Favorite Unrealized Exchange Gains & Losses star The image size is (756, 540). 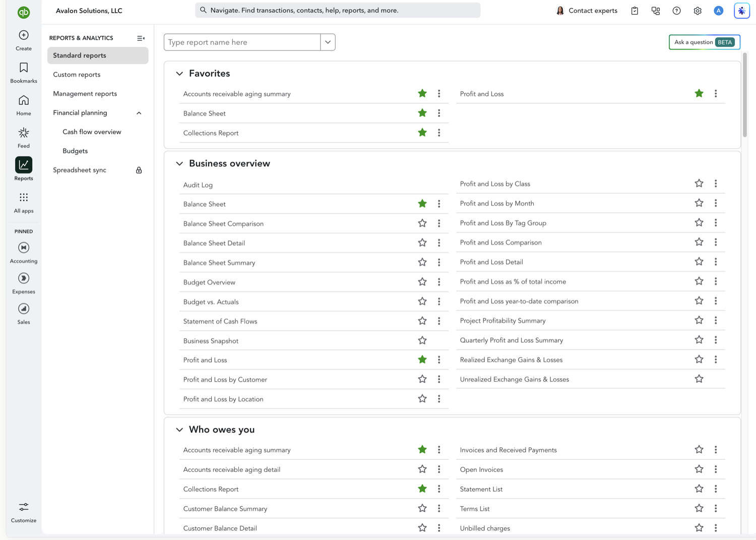[699, 379]
